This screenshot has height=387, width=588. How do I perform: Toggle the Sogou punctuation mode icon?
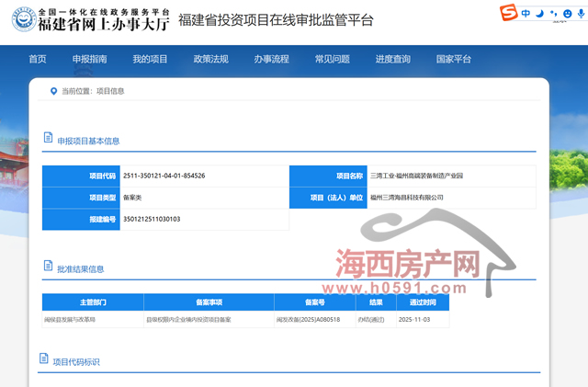coord(551,15)
